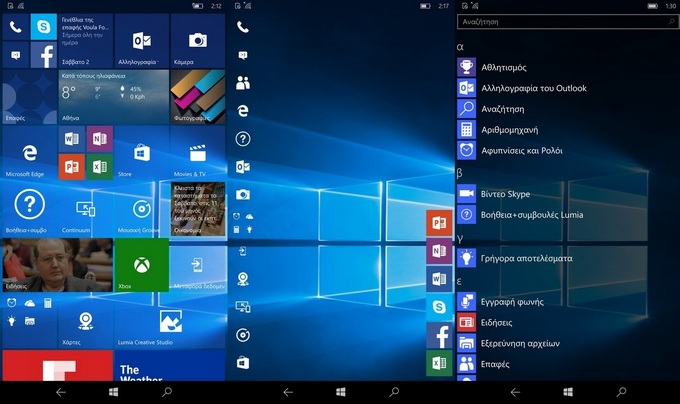Open the Μουσική Groove music tile
Viewport: 680px width, 404px height.
(x=142, y=209)
